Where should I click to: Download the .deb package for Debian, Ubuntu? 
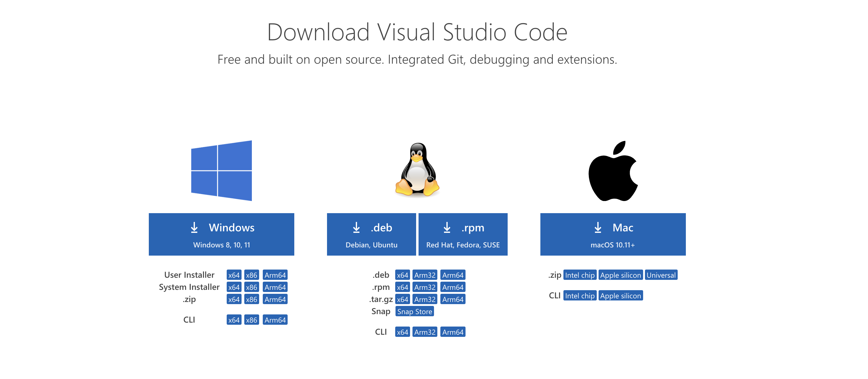[371, 234]
